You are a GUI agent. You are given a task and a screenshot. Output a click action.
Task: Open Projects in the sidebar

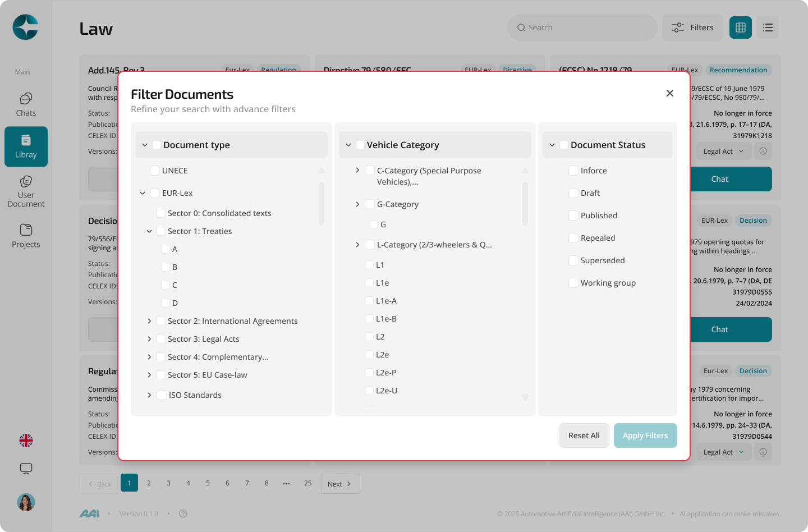pos(26,236)
